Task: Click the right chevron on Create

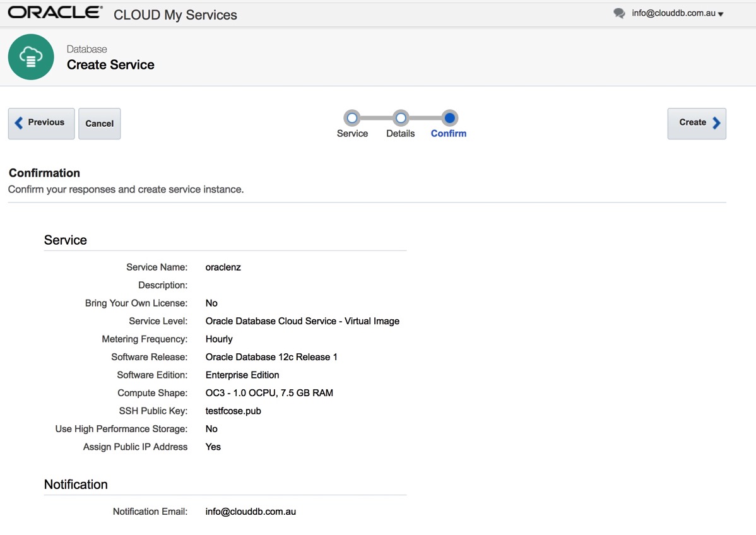Action: pos(716,123)
